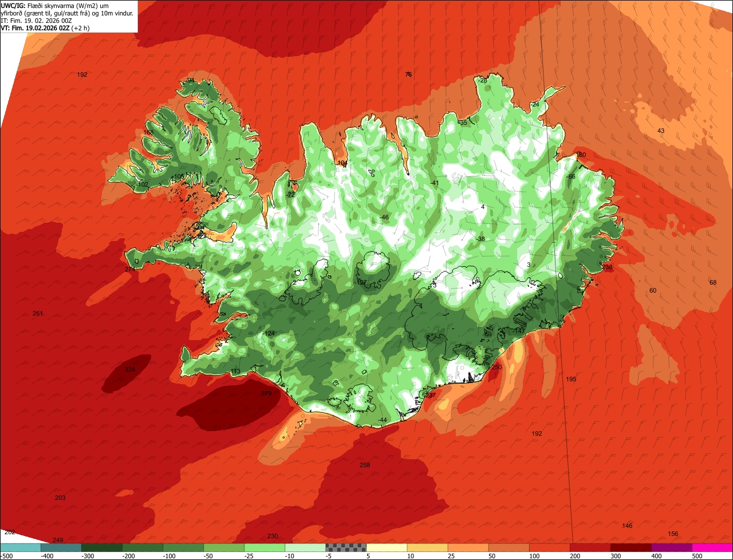Click the map value -46 in central Iceland
Image resolution: width=733 pixels, height=560 pixels.
click(384, 218)
